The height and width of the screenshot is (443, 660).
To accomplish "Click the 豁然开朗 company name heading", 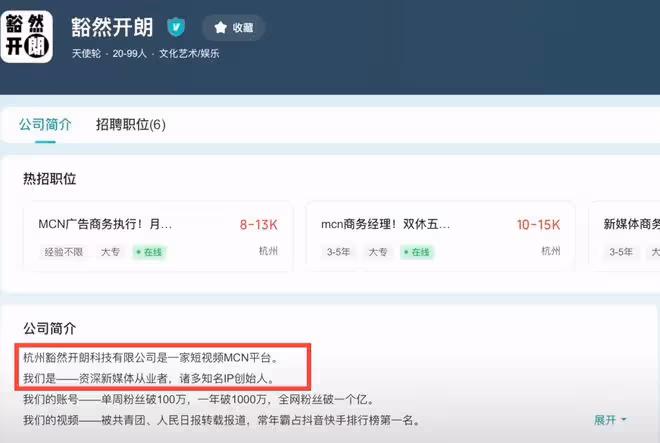I will click(x=112, y=28).
